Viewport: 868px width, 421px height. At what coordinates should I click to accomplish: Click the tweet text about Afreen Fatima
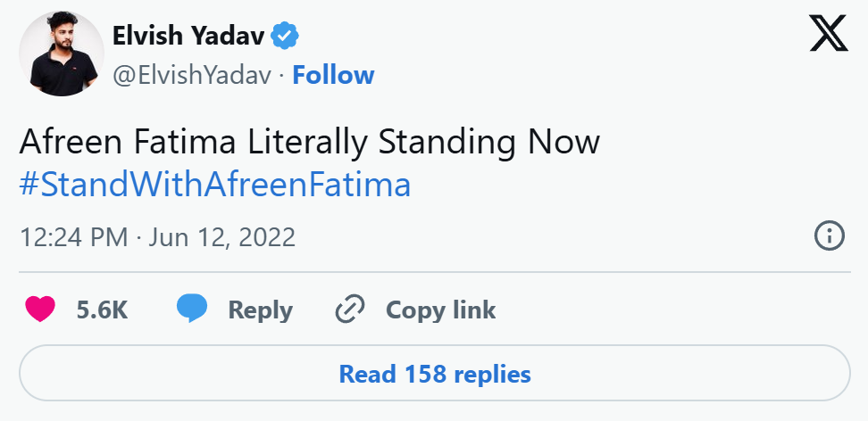(309, 143)
